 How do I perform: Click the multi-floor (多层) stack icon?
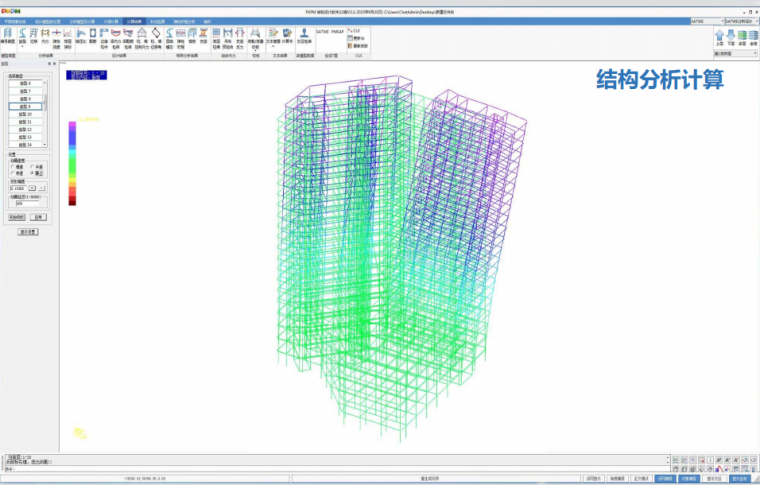tap(742, 36)
